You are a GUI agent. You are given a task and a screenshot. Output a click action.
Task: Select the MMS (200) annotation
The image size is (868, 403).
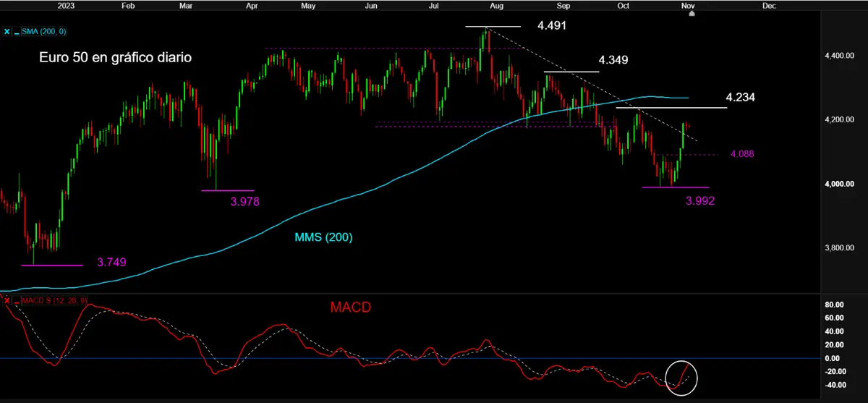coord(323,237)
